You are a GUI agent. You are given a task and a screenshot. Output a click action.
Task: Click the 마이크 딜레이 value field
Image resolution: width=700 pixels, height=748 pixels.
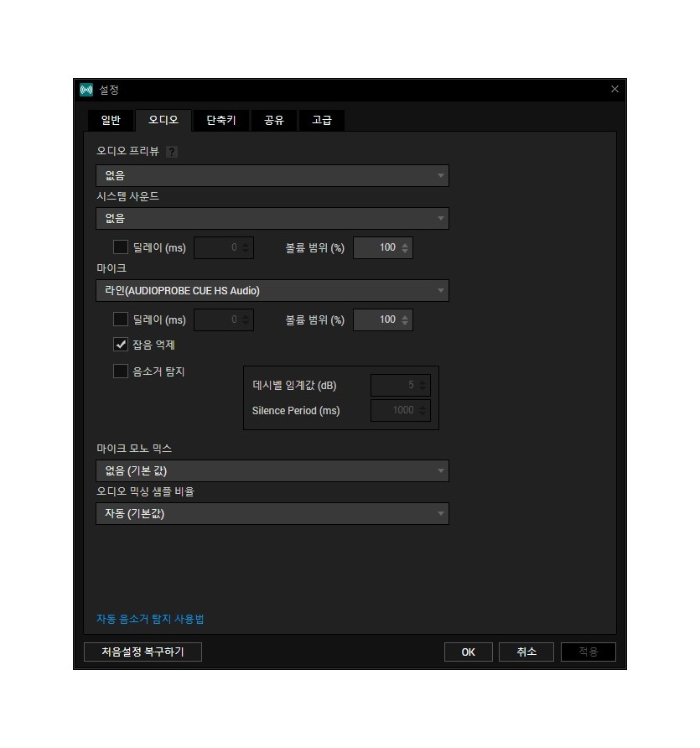click(x=224, y=319)
